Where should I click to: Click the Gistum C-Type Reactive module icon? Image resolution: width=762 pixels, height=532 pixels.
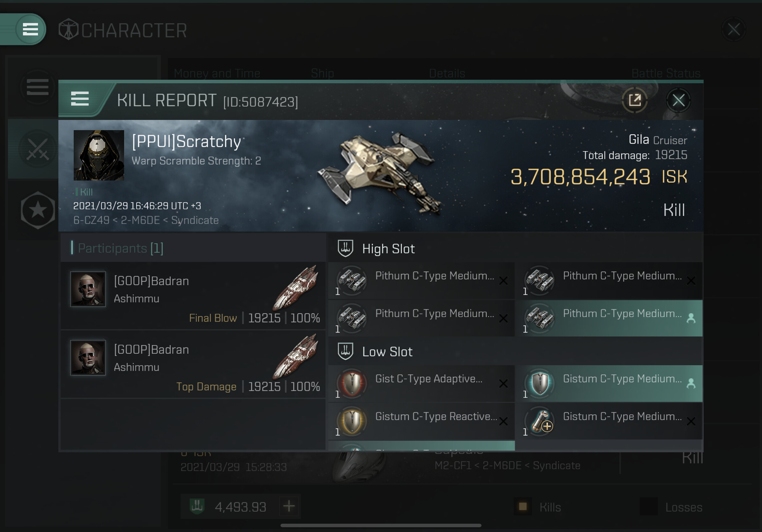pos(352,421)
